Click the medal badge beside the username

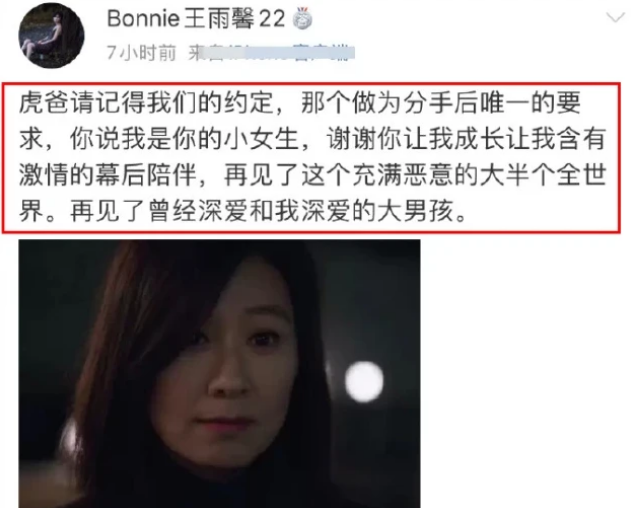(x=302, y=19)
